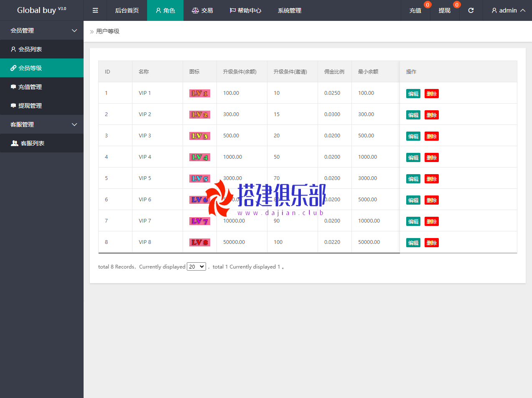532x398 pixels.
Task: Open 系统管理 in top navigation
Action: [x=290, y=10]
